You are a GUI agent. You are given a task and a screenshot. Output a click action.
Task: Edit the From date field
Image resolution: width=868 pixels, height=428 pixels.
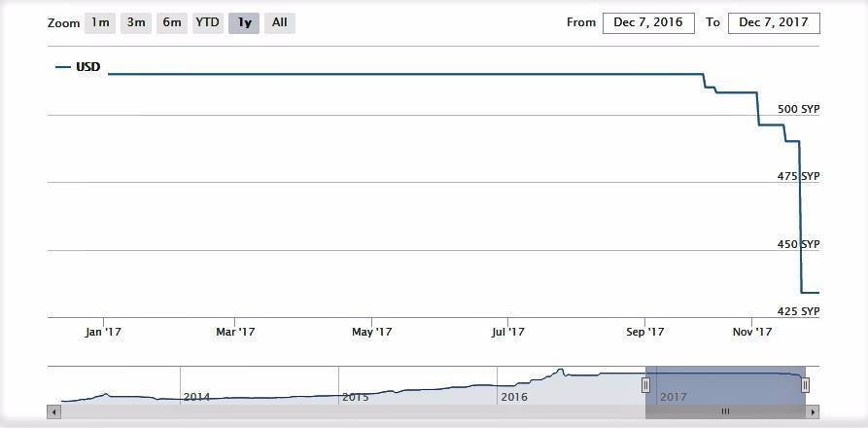648,23
